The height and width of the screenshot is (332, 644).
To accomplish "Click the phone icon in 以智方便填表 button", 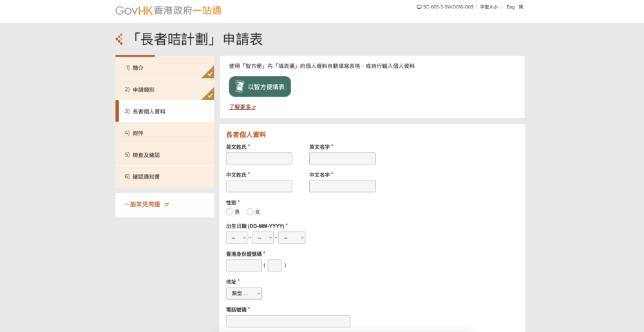I will coord(239,86).
